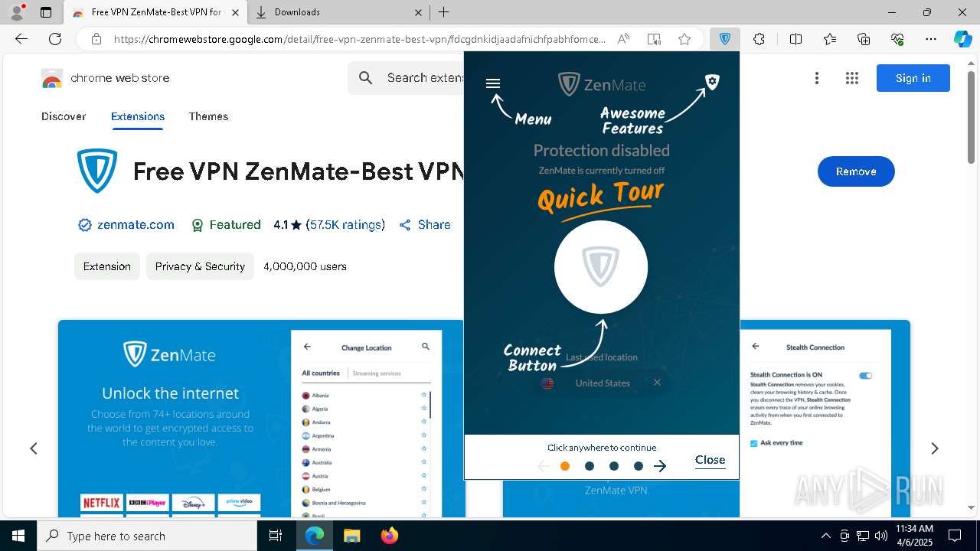
Task: Close the ZenMate quick tour
Action: (x=710, y=460)
